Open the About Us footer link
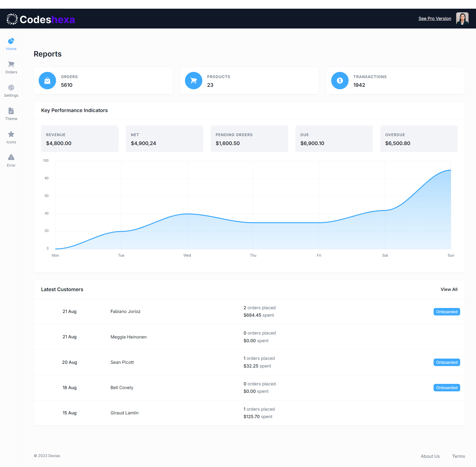The height and width of the screenshot is (467, 476). point(430,456)
